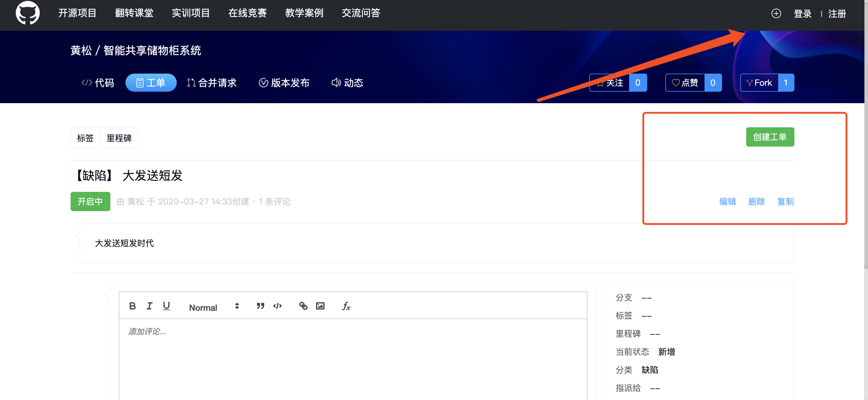Screen dimensions: 868x400
Task: Click the plus circle icon near login
Action: 776,14
